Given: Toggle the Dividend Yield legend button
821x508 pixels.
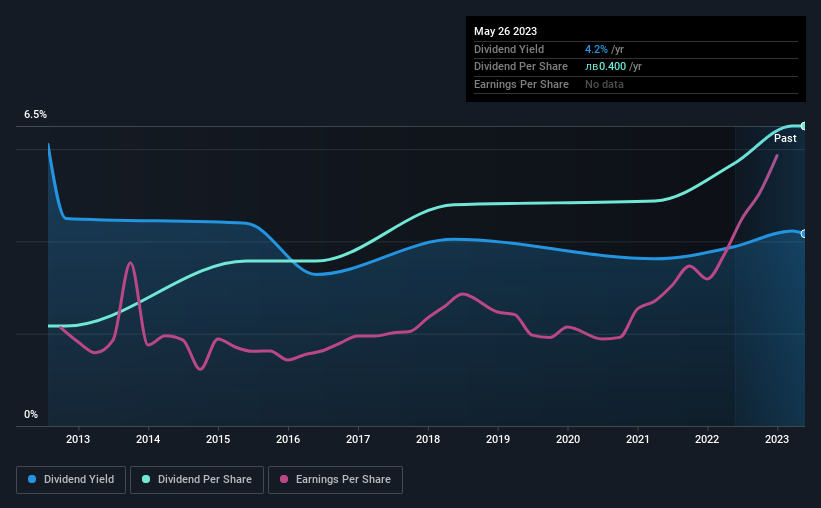Looking at the screenshot, I should tap(71, 479).
